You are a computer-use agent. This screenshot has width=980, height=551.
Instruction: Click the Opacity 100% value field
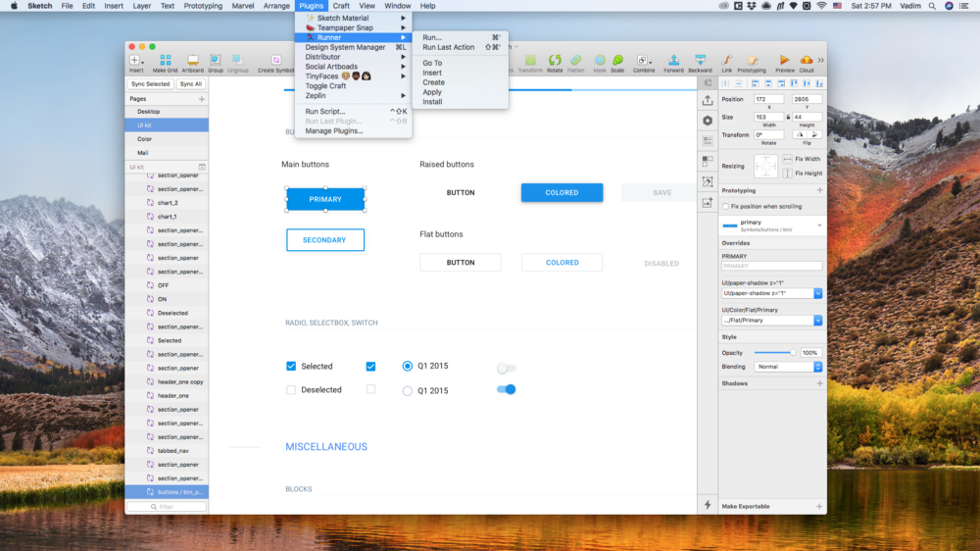[x=810, y=353]
